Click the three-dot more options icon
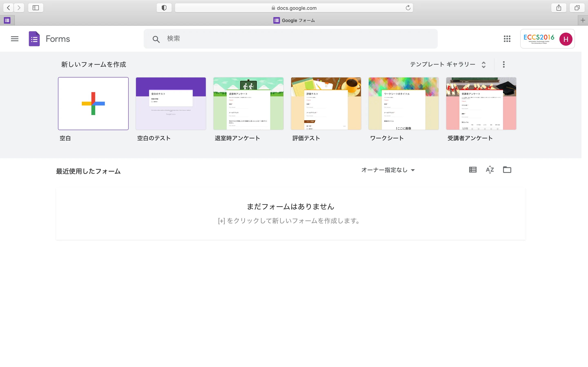588x367 pixels. (x=504, y=64)
